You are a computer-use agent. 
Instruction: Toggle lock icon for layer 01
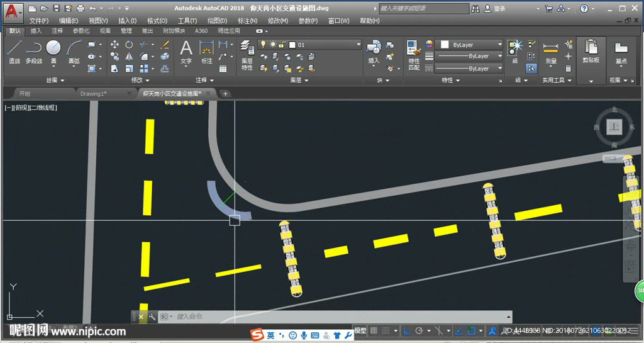(282, 44)
